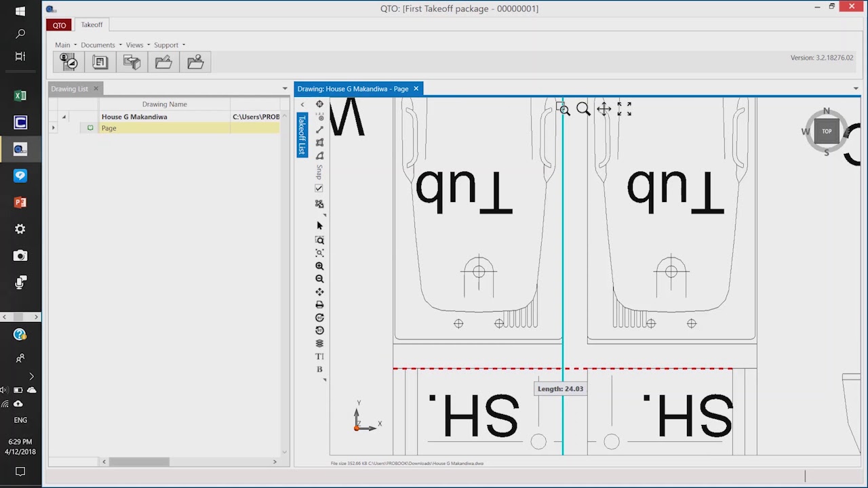Collapse side panel using left chevron
The height and width of the screenshot is (488, 868).
302,104
